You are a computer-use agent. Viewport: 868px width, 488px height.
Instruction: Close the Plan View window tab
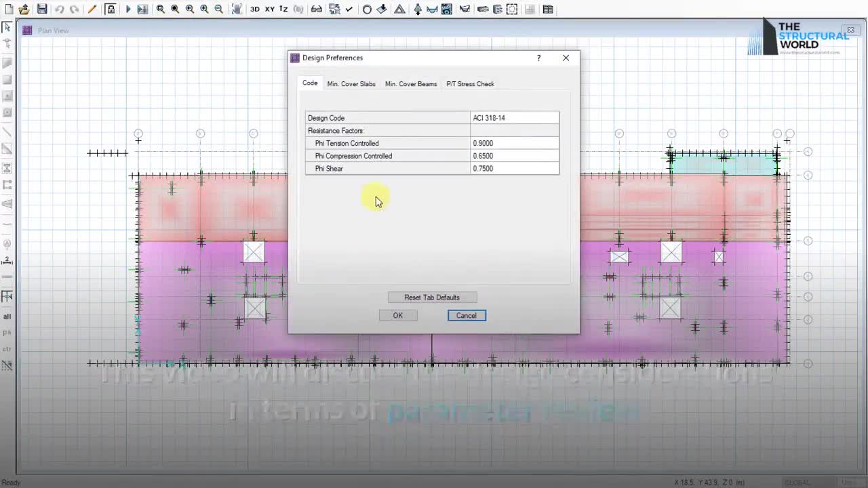pos(850,30)
